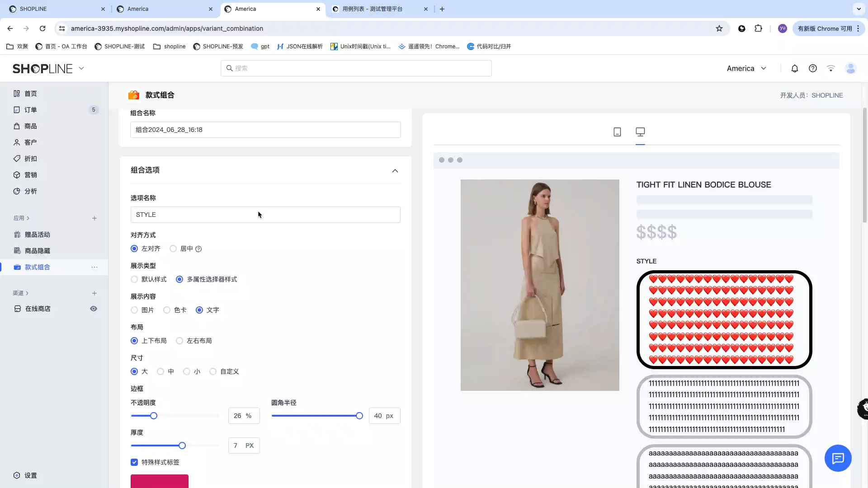Open America store switcher dropdown
Screen dimensions: 868x488
click(746, 68)
